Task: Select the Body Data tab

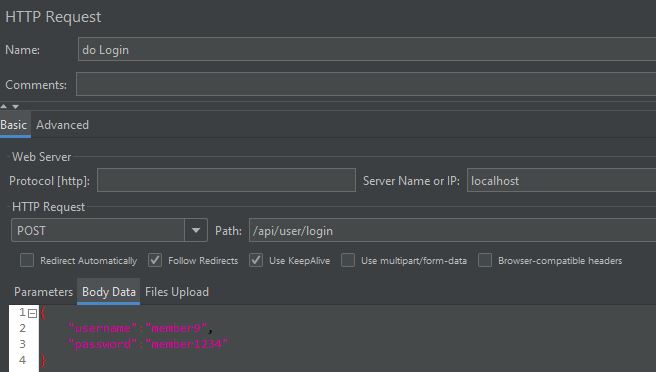Action: pyautogui.click(x=109, y=292)
